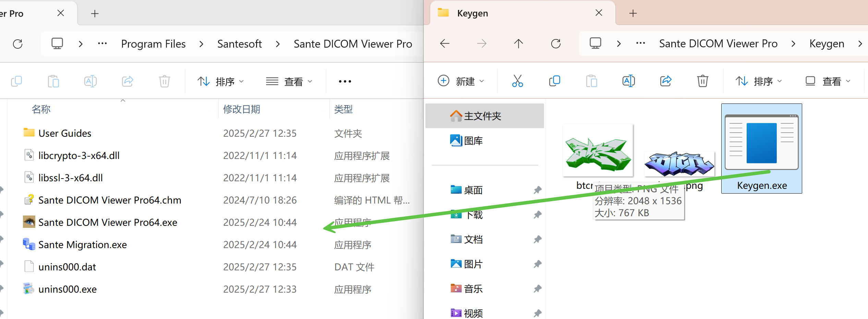Click the delete trash icon in Keygen window
Viewport: 868px width, 319px height.
tap(702, 81)
